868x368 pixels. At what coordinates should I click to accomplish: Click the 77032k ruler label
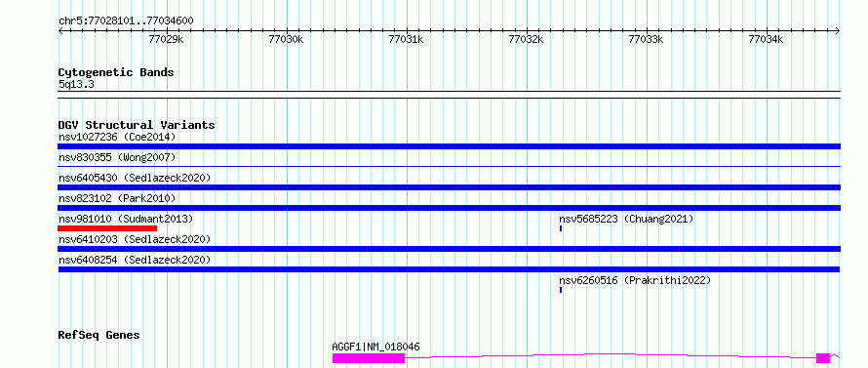click(526, 39)
